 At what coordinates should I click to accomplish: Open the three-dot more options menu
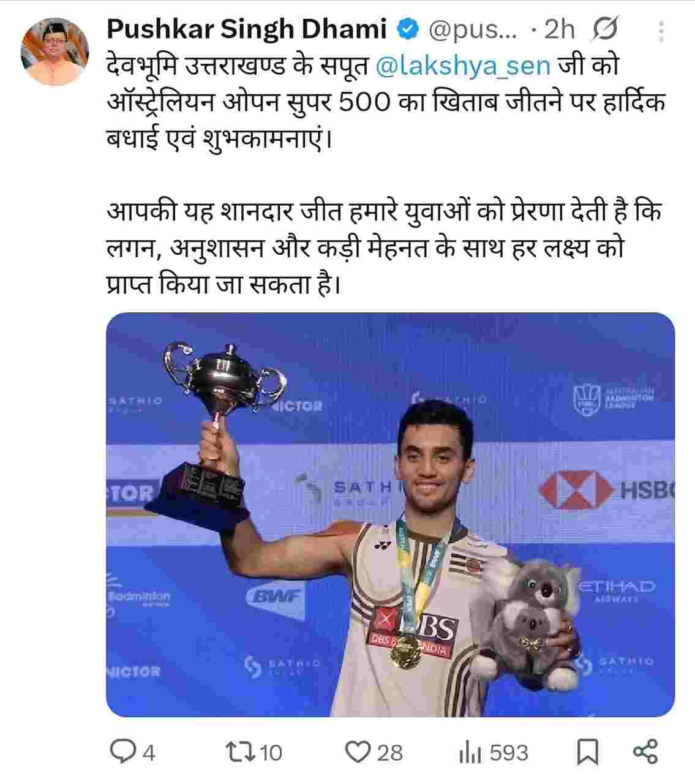[x=661, y=31]
